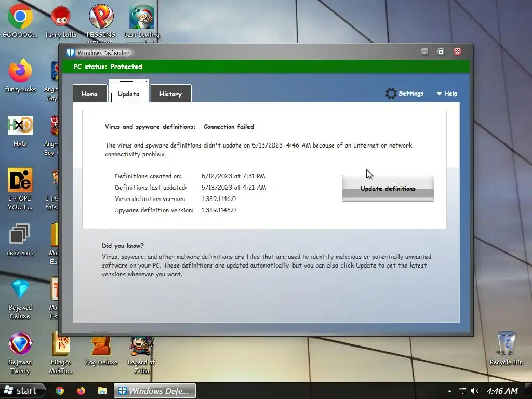
Task: Click the Definitions last updated label
Action: pos(151,188)
